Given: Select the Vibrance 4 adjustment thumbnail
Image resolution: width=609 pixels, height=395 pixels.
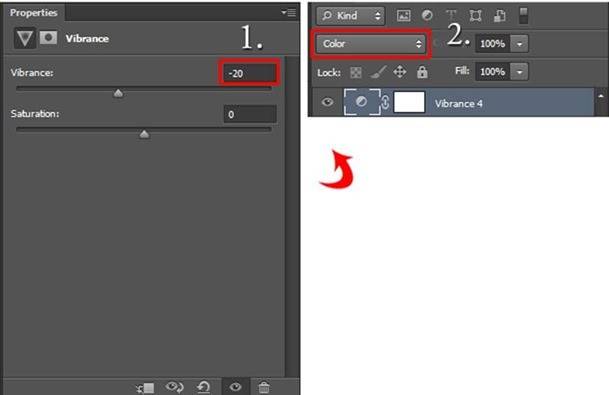Looking at the screenshot, I should click(x=362, y=102).
